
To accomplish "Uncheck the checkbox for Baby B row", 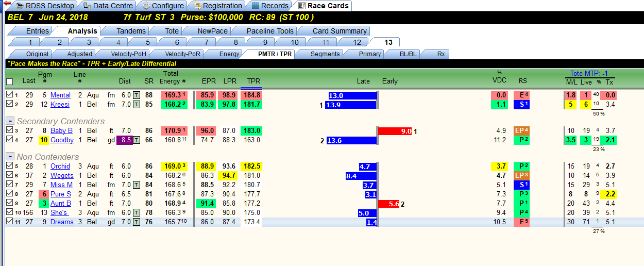I will point(9,130).
